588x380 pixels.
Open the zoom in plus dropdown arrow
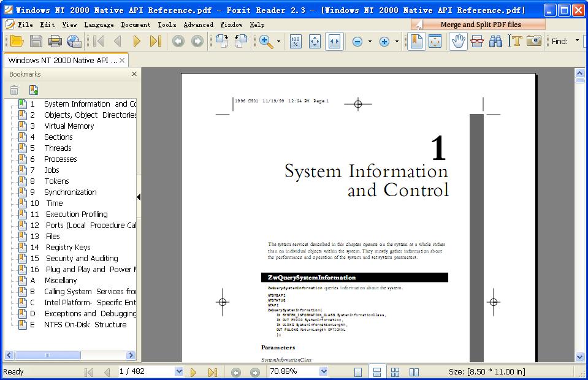(x=397, y=41)
